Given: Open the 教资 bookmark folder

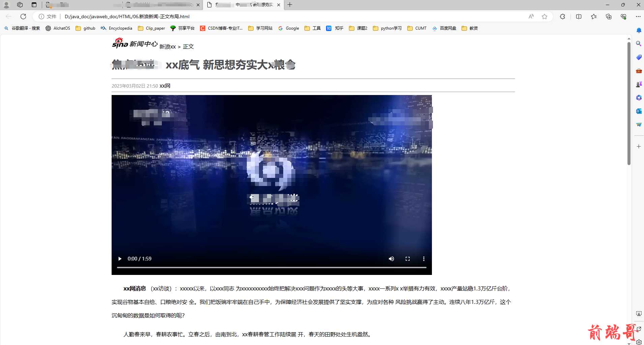Looking at the screenshot, I should (470, 28).
